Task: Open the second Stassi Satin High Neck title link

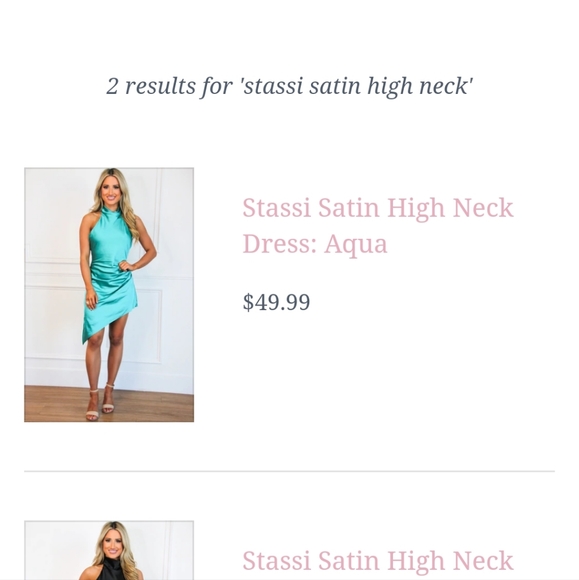Action: click(378, 560)
